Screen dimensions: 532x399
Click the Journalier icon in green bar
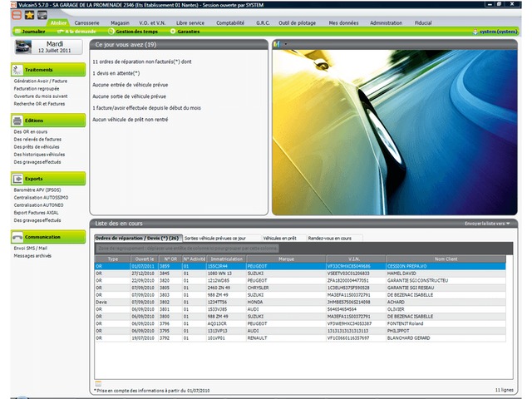click(18, 32)
